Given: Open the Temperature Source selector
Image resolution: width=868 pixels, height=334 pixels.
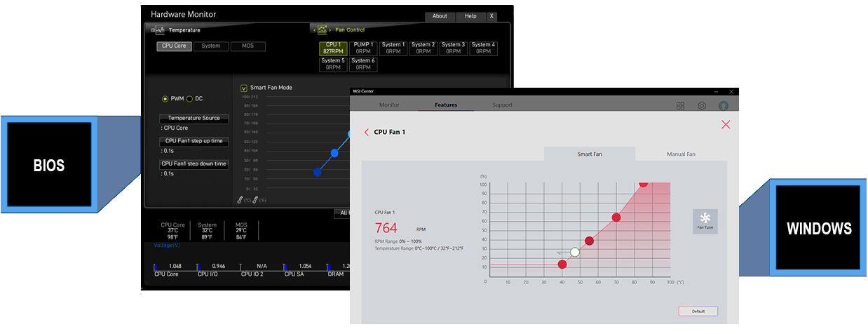Looking at the screenshot, I should tap(194, 118).
